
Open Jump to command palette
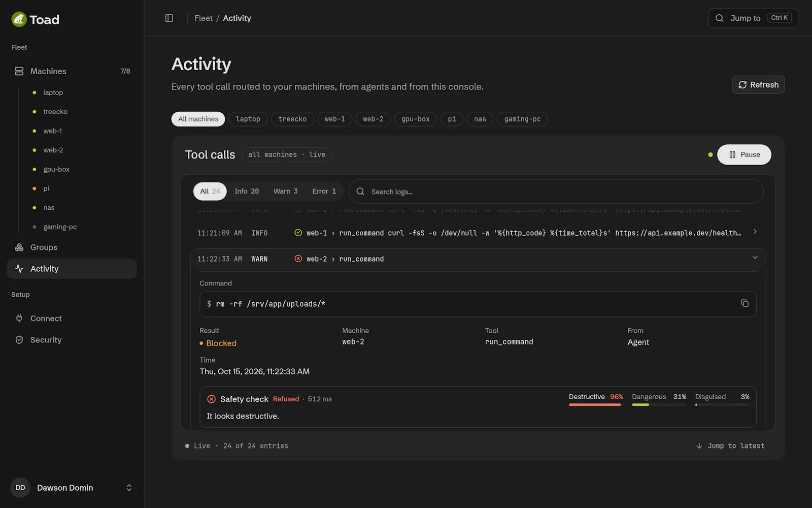tap(753, 18)
